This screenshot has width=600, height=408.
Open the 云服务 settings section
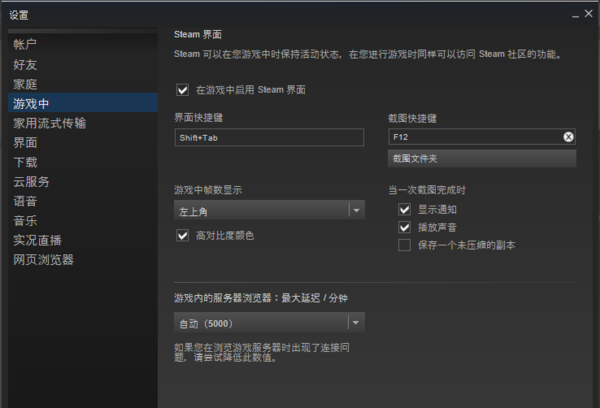(x=83, y=181)
